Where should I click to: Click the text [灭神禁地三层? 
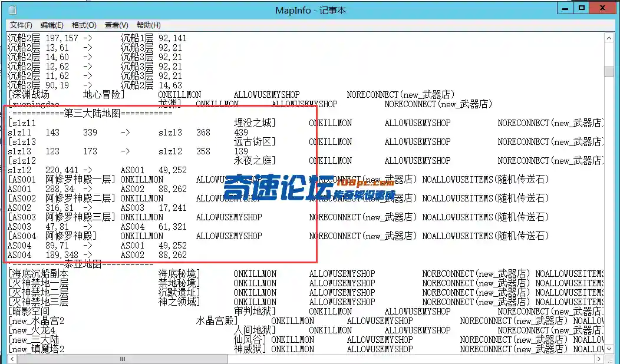pos(38,302)
